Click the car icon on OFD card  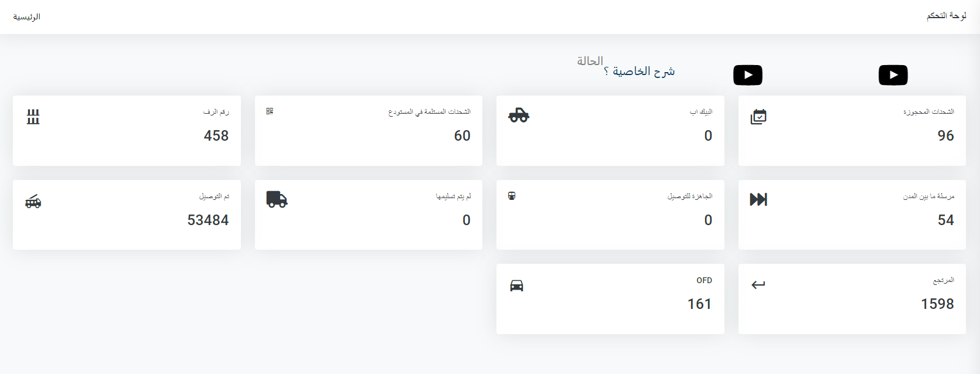tap(516, 285)
